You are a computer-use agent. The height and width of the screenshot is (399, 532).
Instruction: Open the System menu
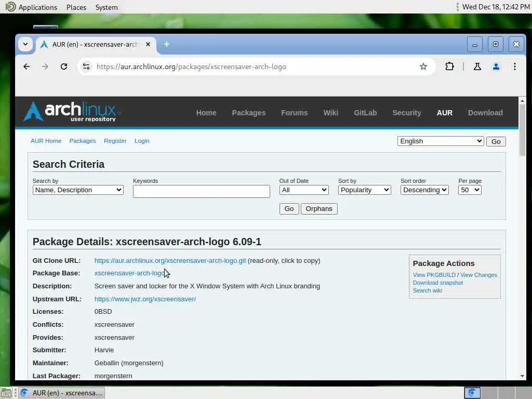tap(107, 7)
